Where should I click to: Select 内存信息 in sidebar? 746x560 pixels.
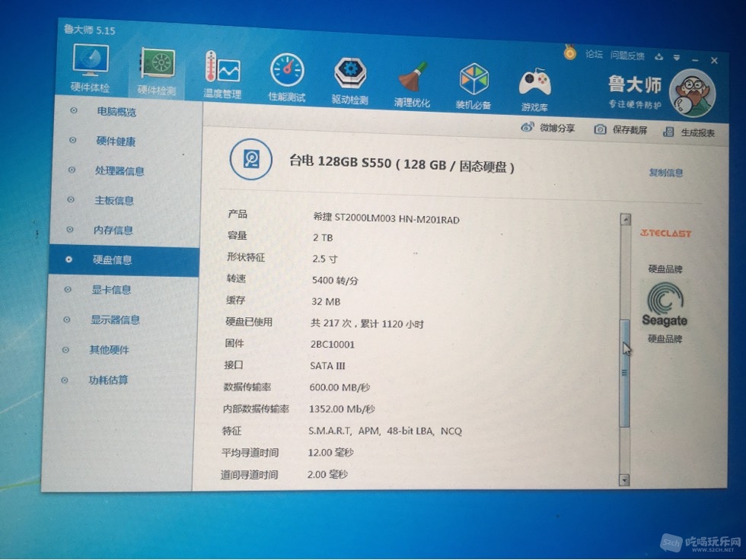[x=113, y=230]
